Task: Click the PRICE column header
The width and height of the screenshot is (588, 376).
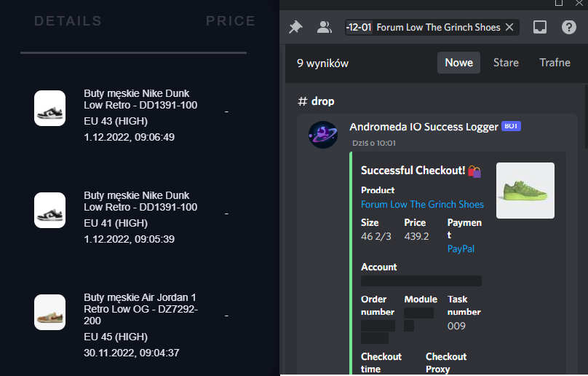Action: pos(231,21)
